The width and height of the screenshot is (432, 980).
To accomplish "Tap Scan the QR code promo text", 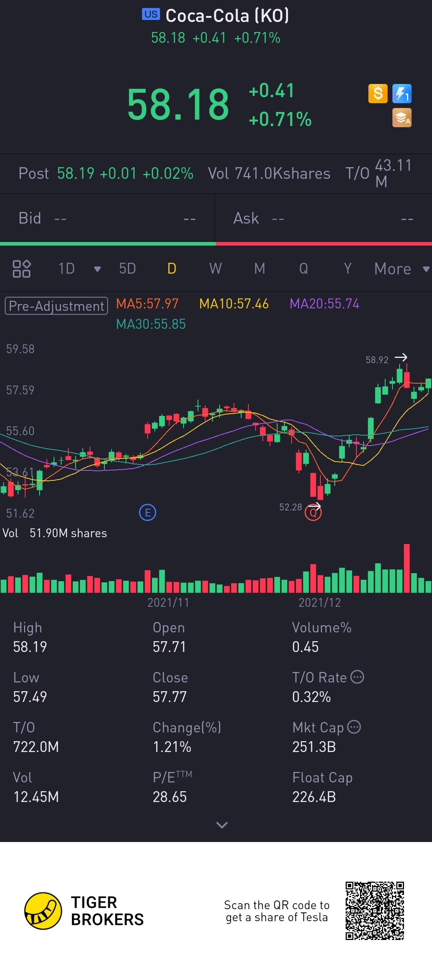I will [277, 911].
